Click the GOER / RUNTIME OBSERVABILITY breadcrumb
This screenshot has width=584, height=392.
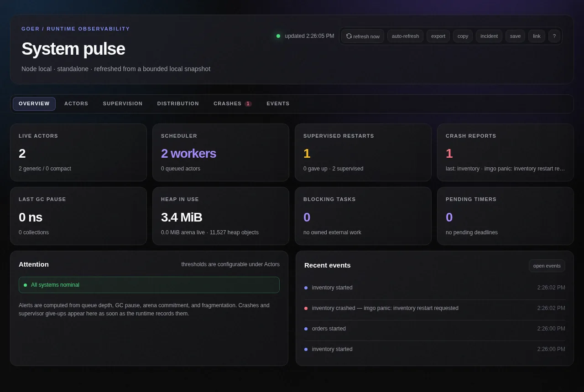click(76, 29)
